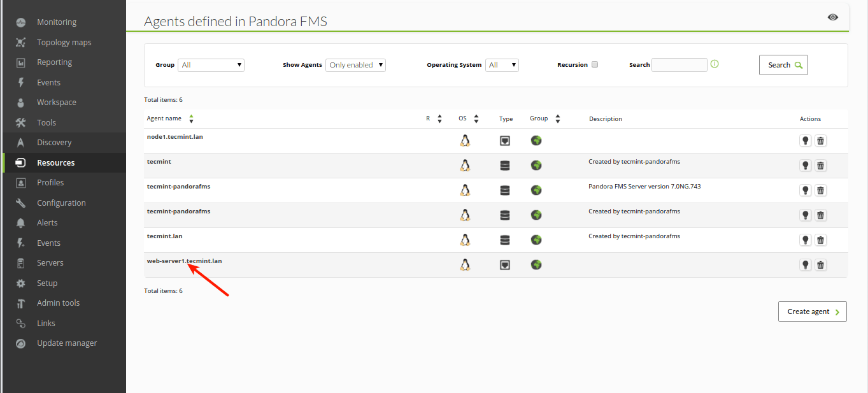The height and width of the screenshot is (393, 868).
Task: Click trash icon for tecmint.lan agent
Action: pos(821,240)
